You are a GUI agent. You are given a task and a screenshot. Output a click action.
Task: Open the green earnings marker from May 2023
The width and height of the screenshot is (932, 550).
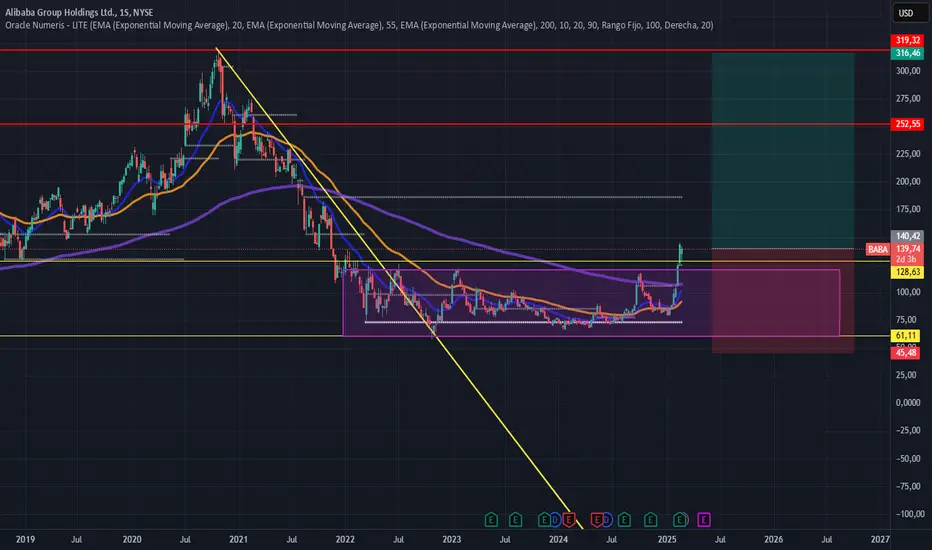click(x=491, y=520)
